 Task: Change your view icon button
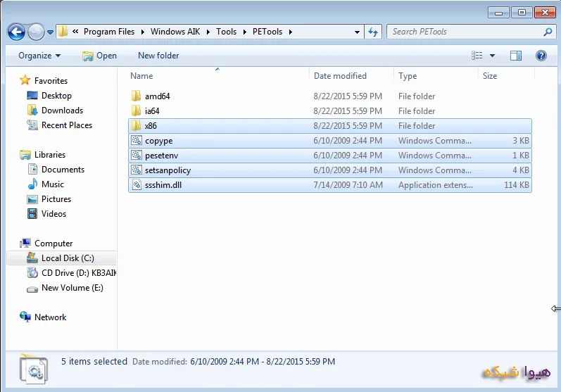(477, 56)
